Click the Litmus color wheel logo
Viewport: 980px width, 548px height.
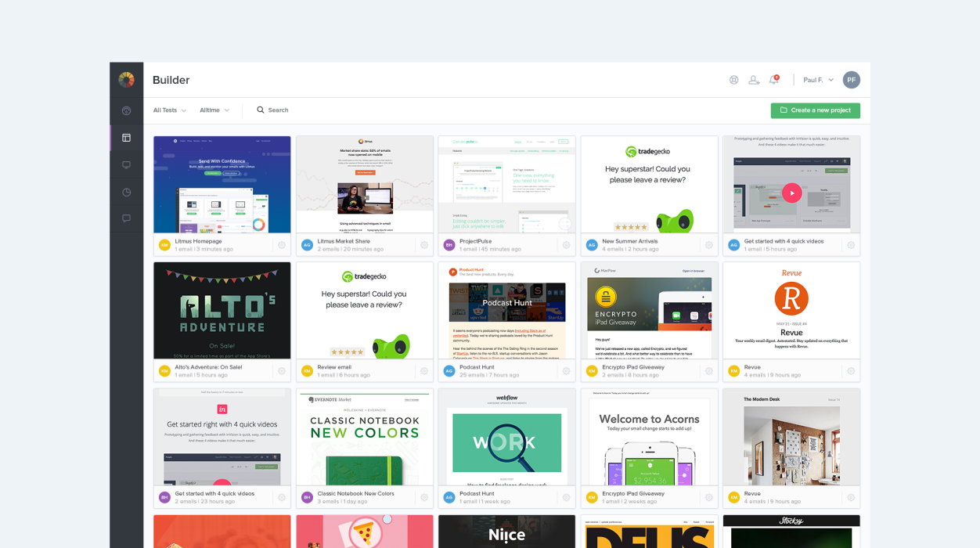coord(126,80)
